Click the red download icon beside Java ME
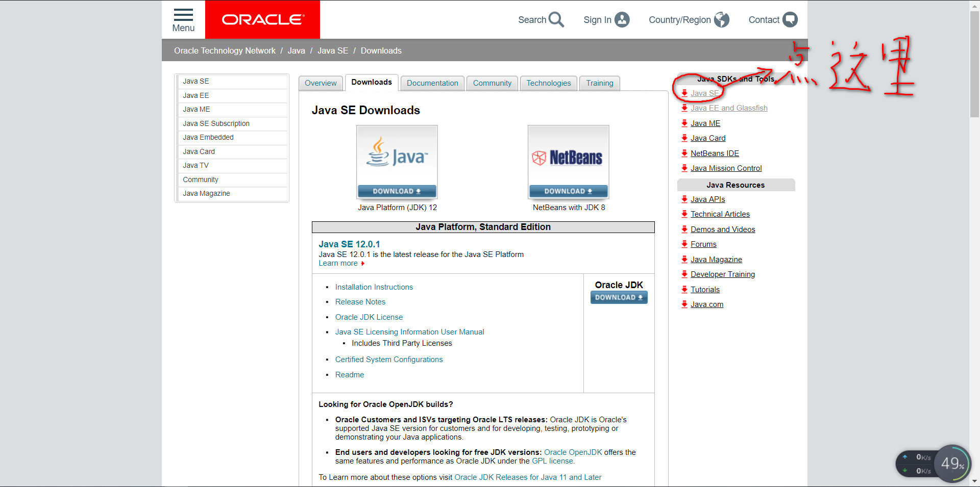980x487 pixels. pos(684,123)
